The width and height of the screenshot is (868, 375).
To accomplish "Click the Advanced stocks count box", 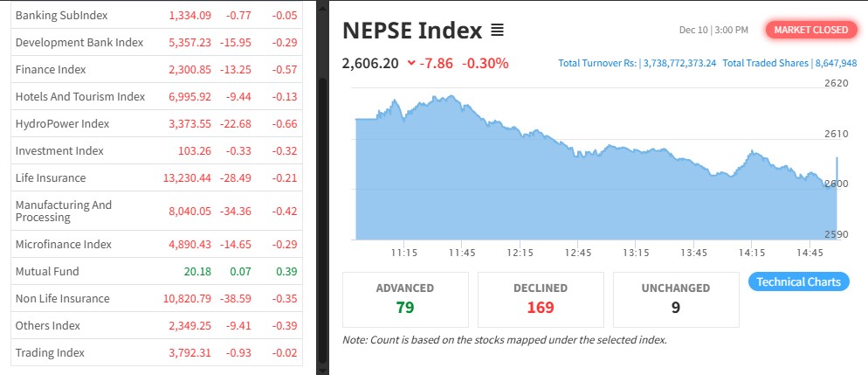I will tap(405, 298).
